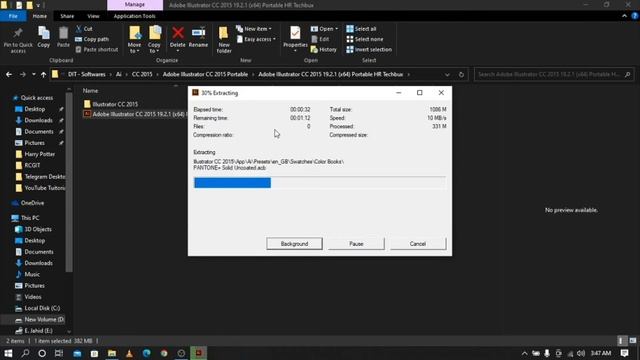Click the Up one level arrow
The image size is (640, 360).
coord(43,74)
